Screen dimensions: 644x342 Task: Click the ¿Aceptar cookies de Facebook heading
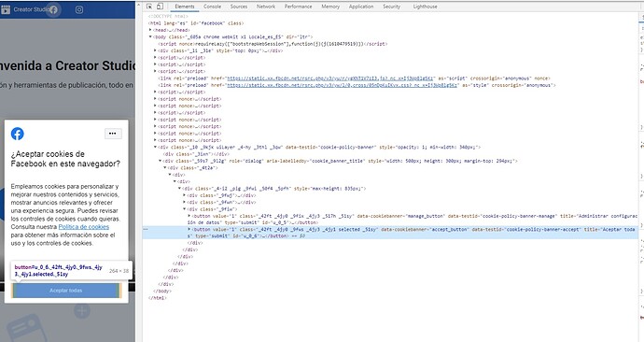click(65, 159)
